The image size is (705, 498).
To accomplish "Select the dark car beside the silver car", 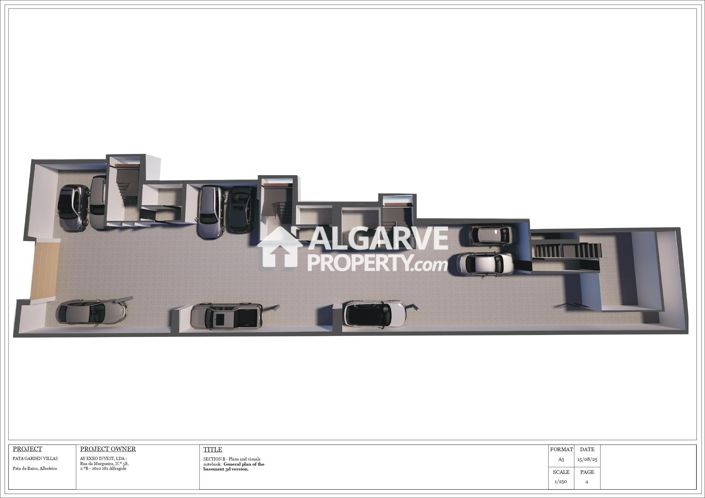I will coord(238,210).
